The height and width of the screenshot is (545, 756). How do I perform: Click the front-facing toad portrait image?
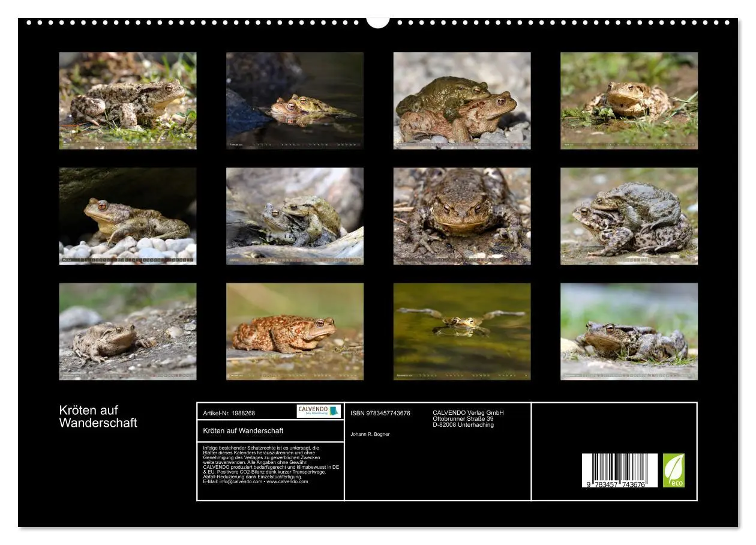tap(462, 217)
